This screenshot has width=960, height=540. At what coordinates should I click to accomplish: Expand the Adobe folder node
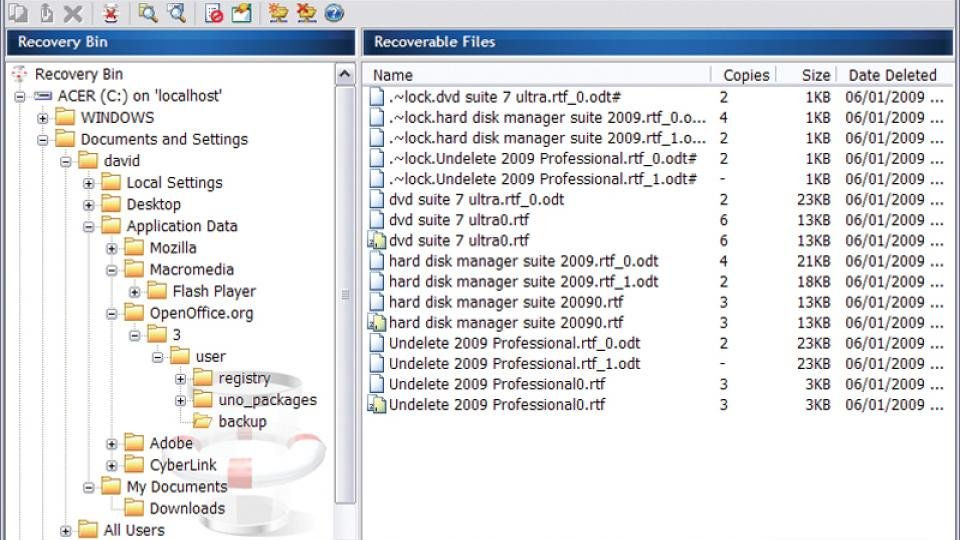pos(111,444)
